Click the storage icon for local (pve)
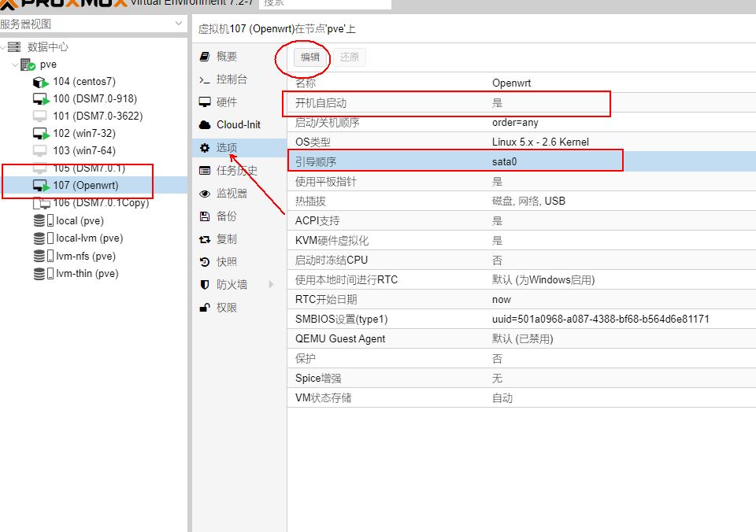 (x=43, y=220)
